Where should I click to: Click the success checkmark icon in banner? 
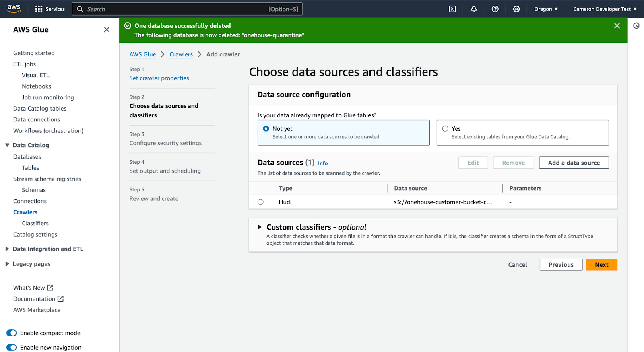click(128, 26)
